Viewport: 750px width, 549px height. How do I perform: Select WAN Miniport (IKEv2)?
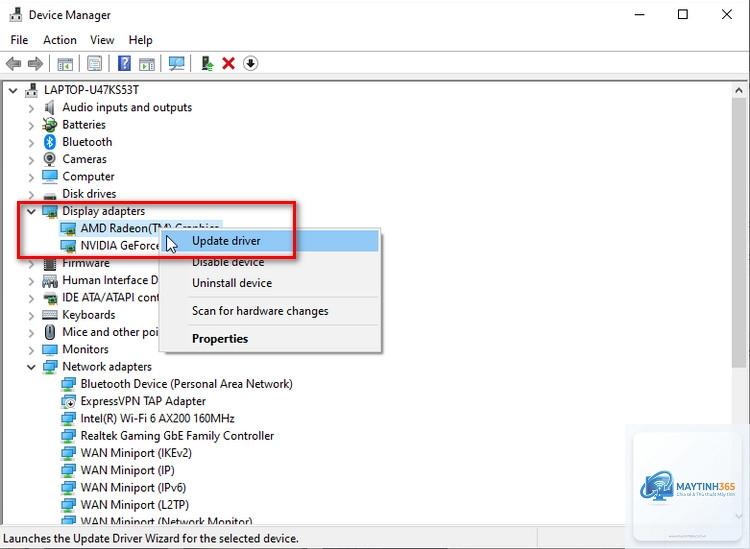click(136, 453)
